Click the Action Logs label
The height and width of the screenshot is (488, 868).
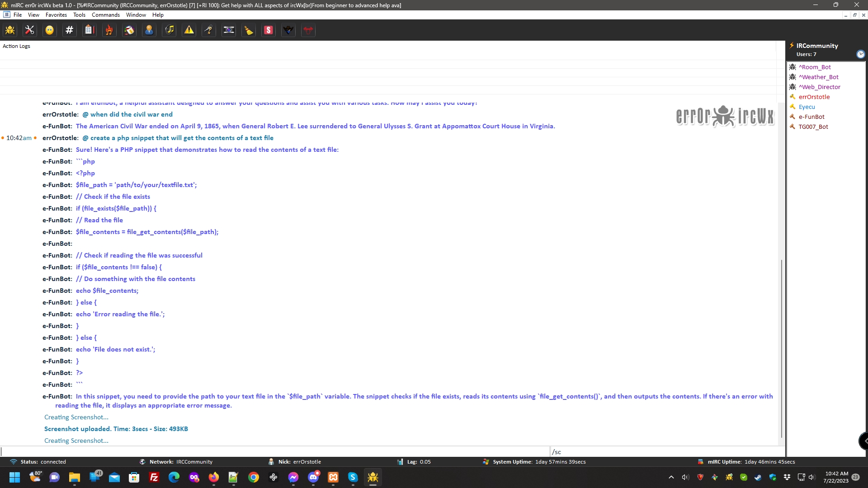[16, 46]
